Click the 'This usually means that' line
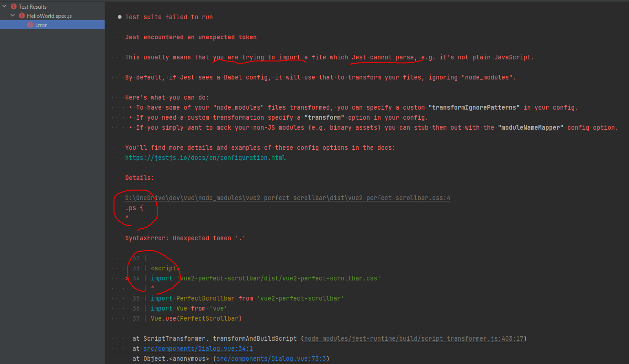The image size is (629, 364). [x=330, y=57]
